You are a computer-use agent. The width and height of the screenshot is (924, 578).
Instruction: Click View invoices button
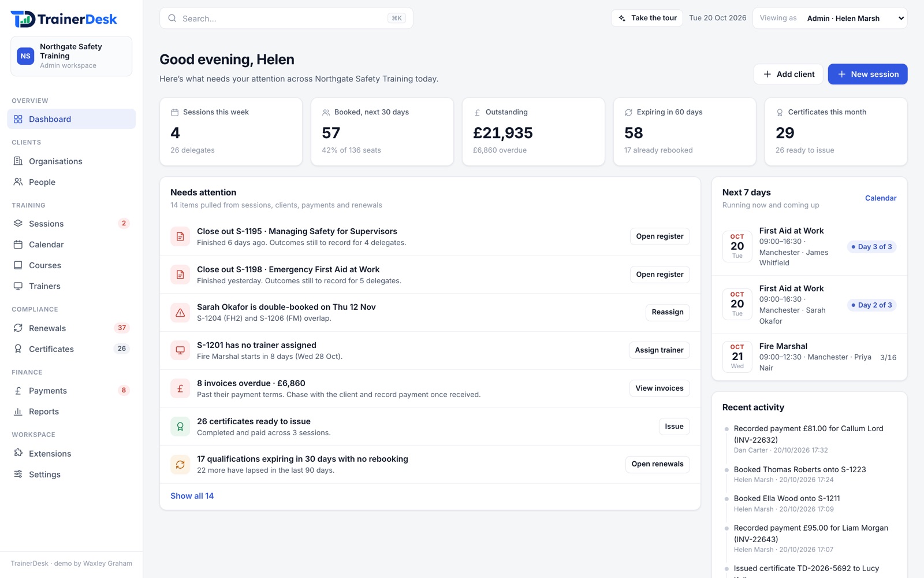660,388
